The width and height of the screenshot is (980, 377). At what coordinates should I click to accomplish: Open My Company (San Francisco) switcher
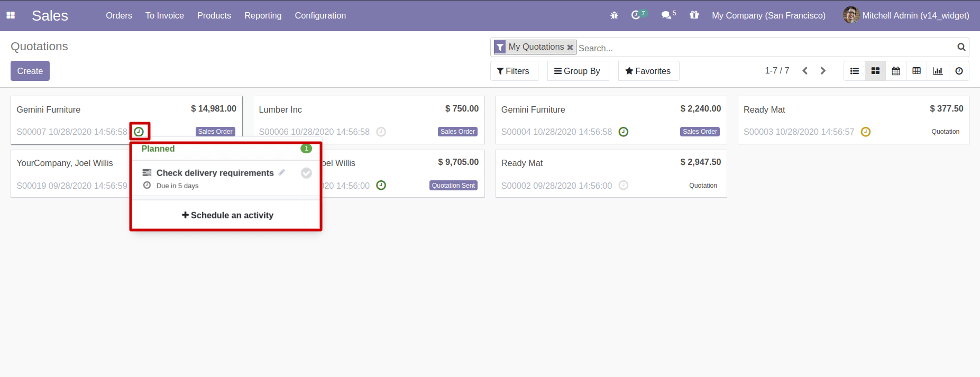point(768,15)
